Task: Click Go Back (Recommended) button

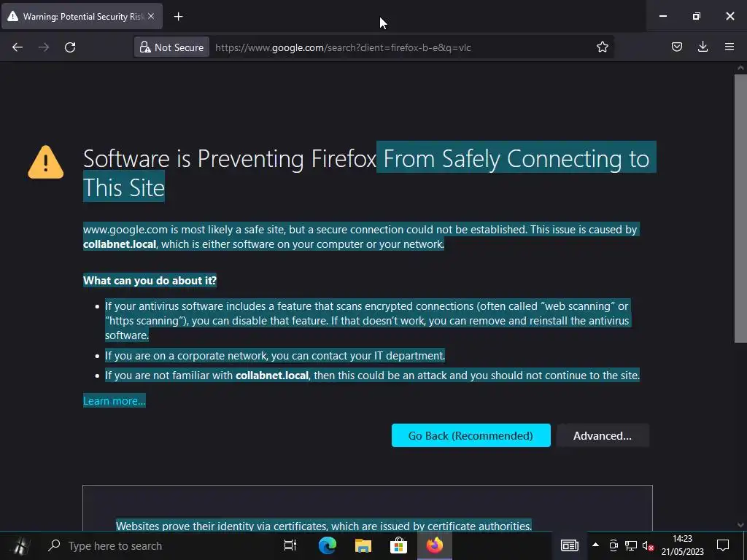Action: coord(471,436)
